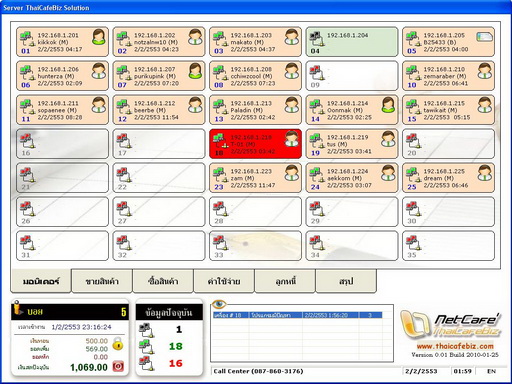Click the Oonmak user avatar on station 14
Image resolution: width=512 pixels, height=384 pixels.
[x=388, y=105]
